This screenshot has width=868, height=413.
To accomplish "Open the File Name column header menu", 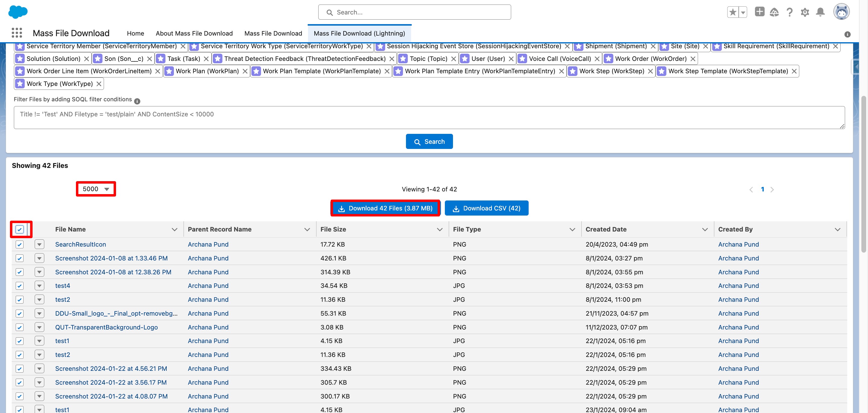I will click(x=174, y=230).
